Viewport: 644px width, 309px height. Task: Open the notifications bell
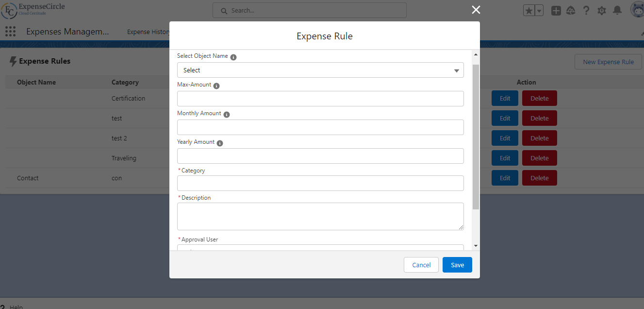click(617, 10)
